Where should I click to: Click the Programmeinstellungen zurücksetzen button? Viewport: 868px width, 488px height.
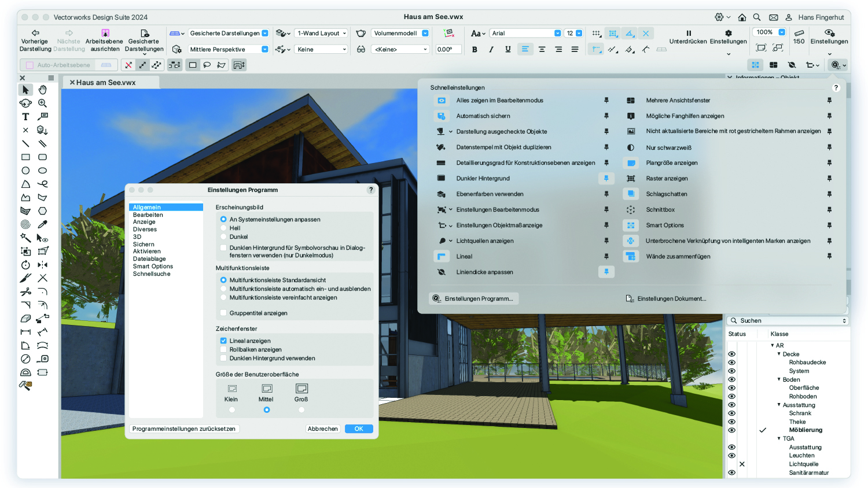(185, 428)
